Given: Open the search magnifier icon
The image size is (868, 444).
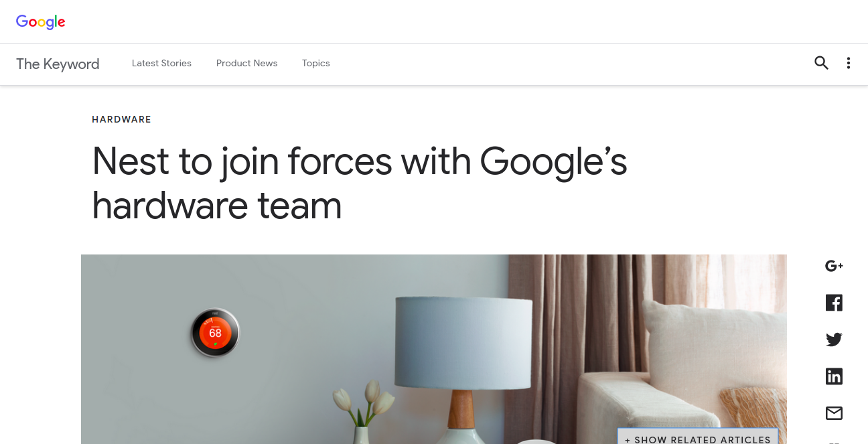Looking at the screenshot, I should coord(821,63).
